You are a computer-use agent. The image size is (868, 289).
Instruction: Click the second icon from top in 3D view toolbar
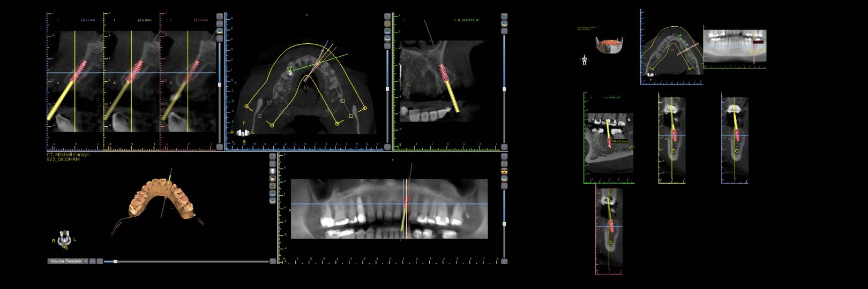pyautogui.click(x=273, y=164)
